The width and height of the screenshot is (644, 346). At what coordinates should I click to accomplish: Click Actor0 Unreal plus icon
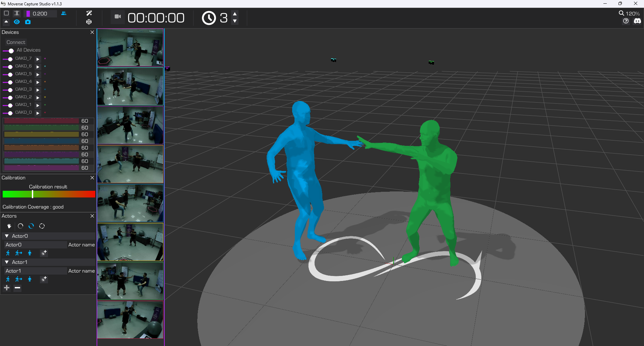point(44,253)
